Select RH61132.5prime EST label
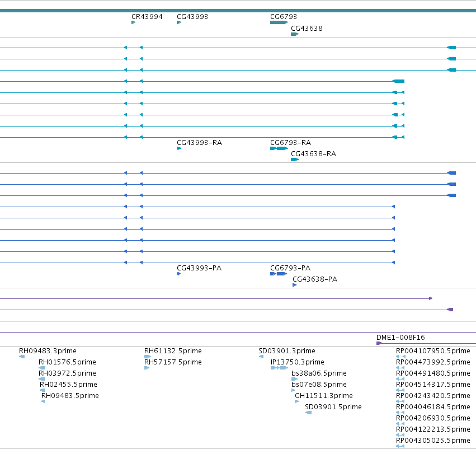Screen dimensions: 476x449 173,351
